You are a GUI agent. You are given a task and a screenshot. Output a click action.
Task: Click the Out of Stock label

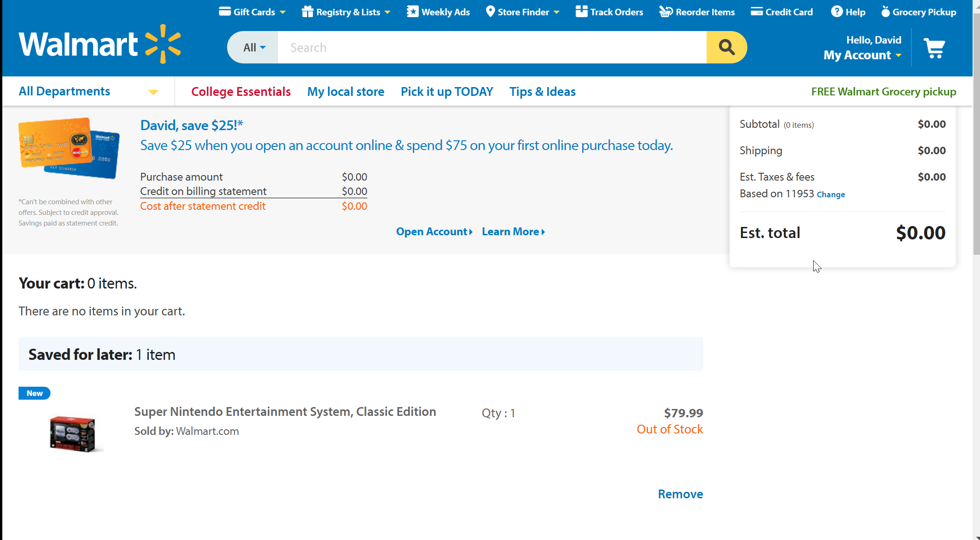pyautogui.click(x=670, y=429)
